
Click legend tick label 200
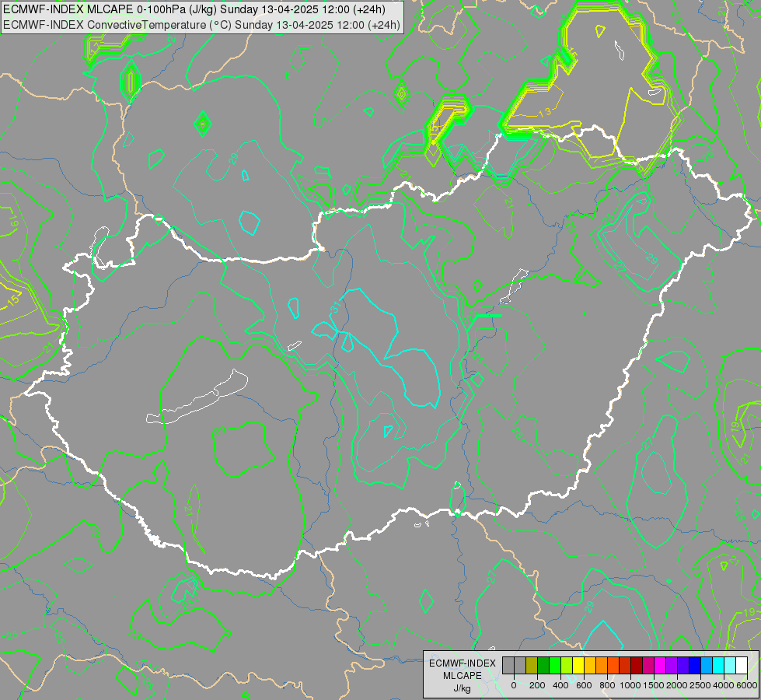tap(537, 685)
